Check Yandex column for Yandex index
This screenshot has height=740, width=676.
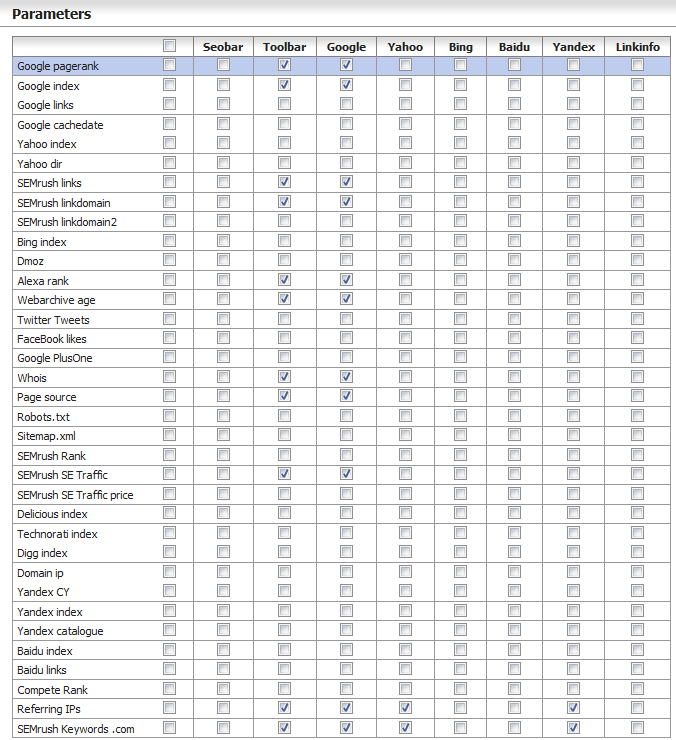pos(573,610)
